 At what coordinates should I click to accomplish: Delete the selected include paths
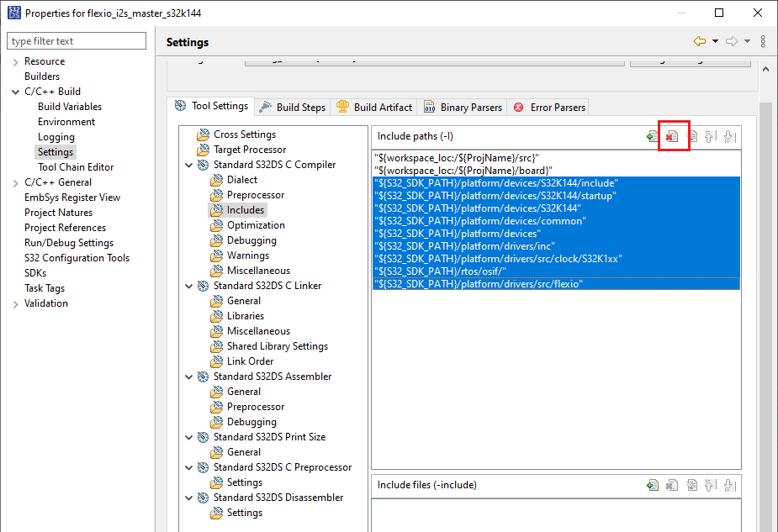point(673,136)
